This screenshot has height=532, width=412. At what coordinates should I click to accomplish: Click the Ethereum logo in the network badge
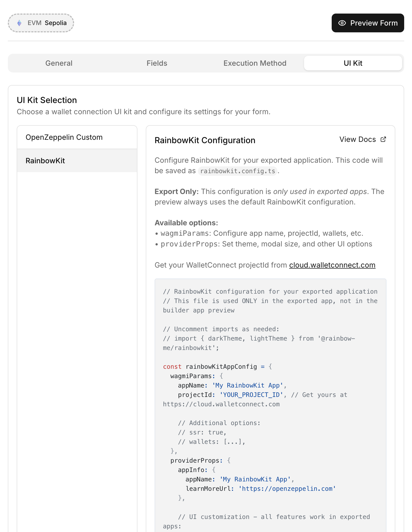(19, 23)
